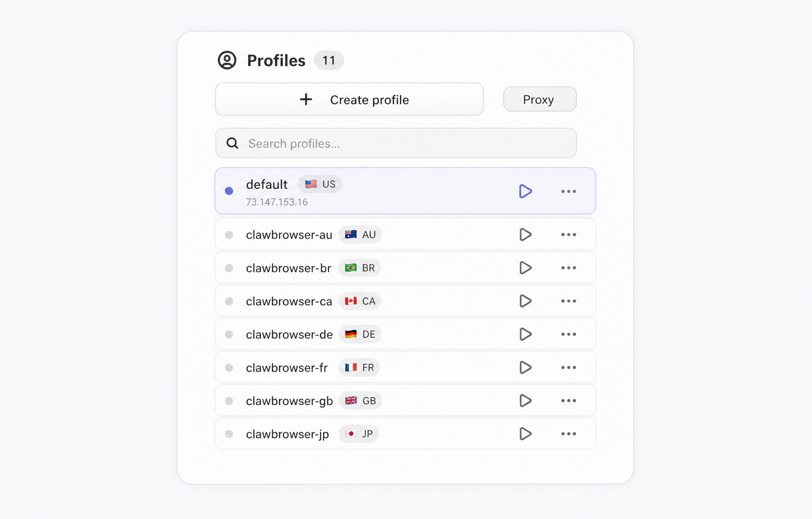Expand more actions for clawbrowser-de
Screen dimensions: 812x519
click(x=569, y=334)
